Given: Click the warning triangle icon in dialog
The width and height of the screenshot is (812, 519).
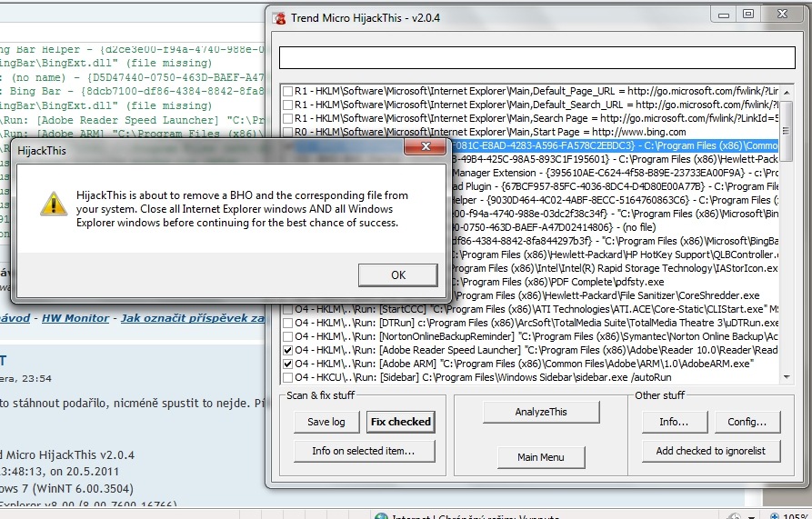Looking at the screenshot, I should (x=54, y=204).
